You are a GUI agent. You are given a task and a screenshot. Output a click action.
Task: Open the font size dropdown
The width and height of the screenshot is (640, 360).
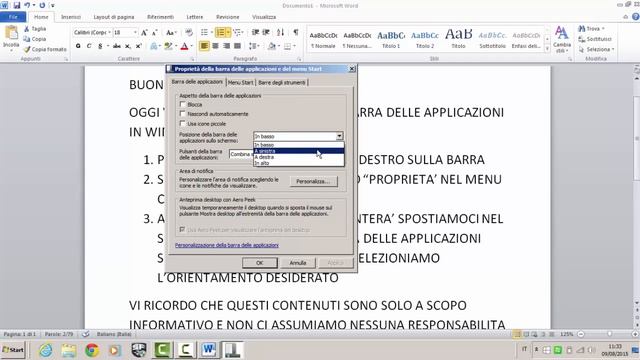(x=135, y=32)
